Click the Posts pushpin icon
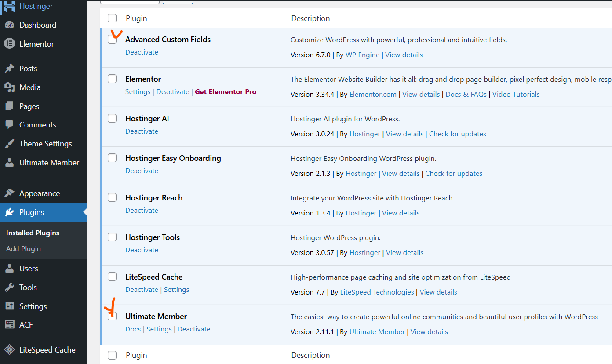The width and height of the screenshot is (612, 364). tap(9, 69)
